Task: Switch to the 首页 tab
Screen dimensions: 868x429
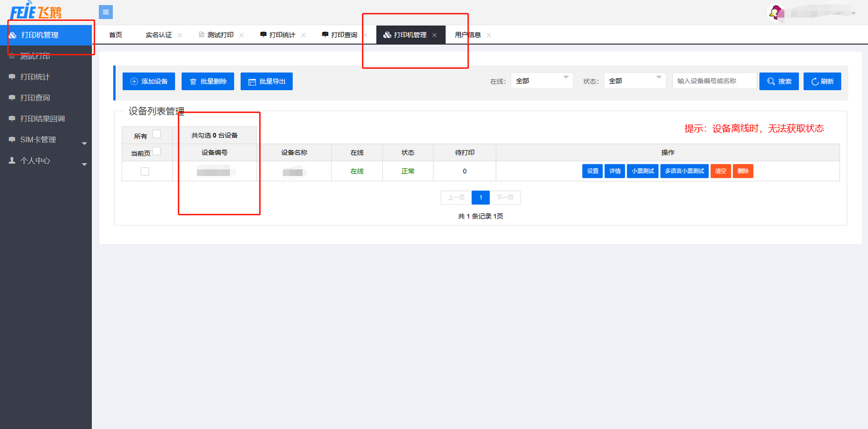Action: click(x=116, y=35)
